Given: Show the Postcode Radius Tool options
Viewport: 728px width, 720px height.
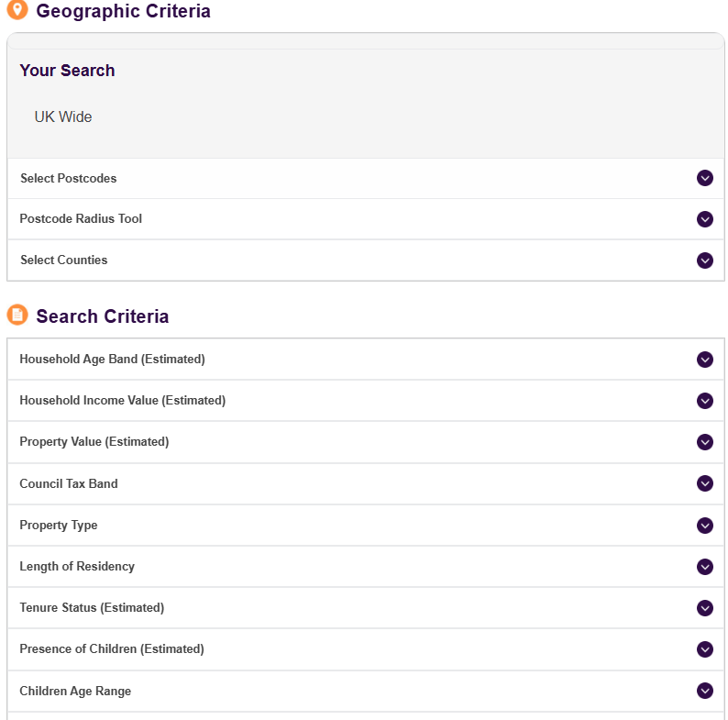Looking at the screenshot, I should (81, 218).
